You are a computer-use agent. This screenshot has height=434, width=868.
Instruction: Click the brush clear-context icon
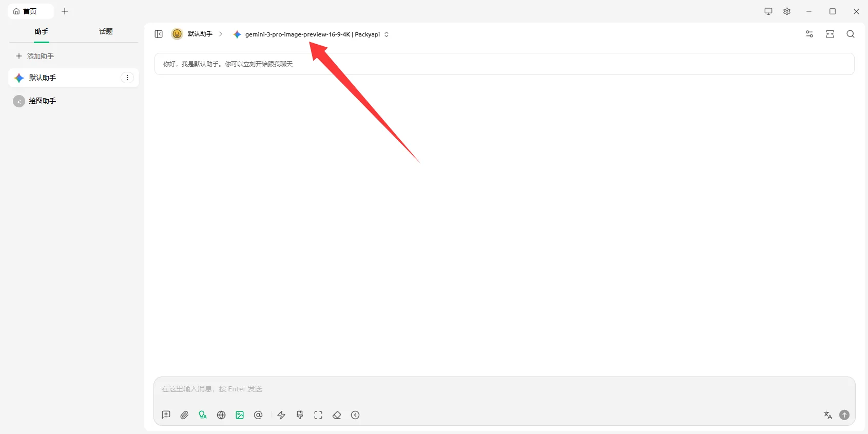click(300, 415)
